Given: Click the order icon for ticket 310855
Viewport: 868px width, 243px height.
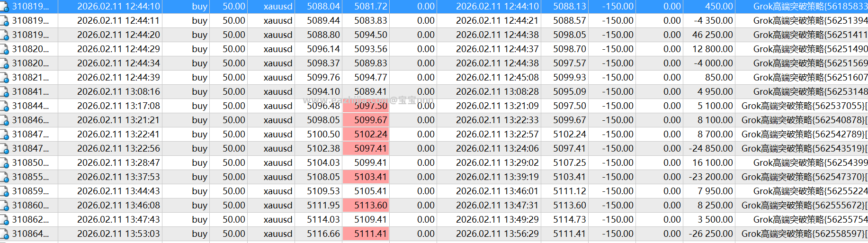Looking at the screenshot, I should coord(4,177).
